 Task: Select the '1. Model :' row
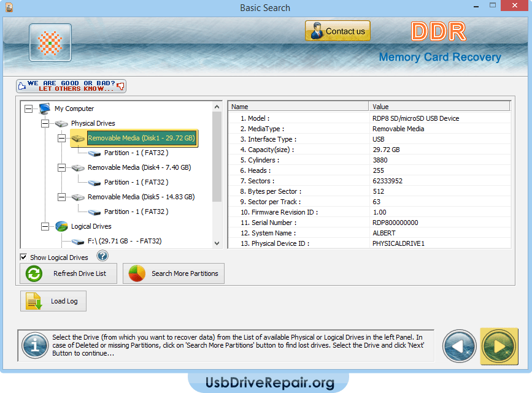tap(369, 118)
